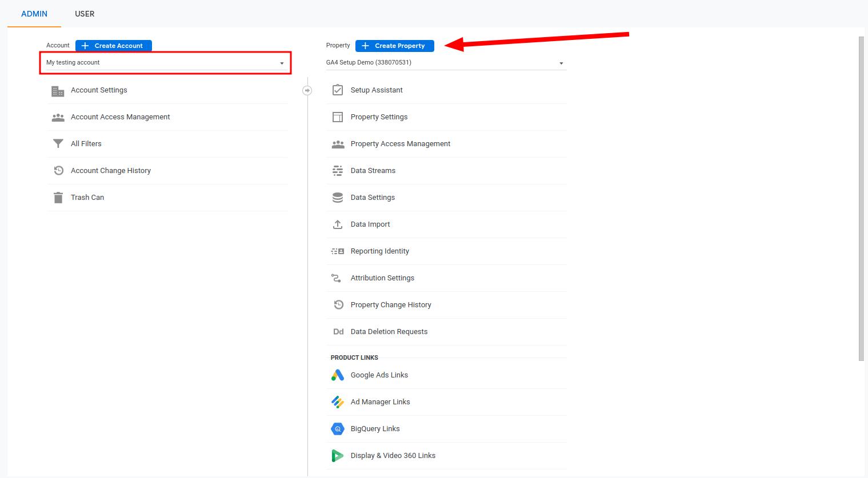Click the Ad Manager Links icon
Image resolution: width=868 pixels, height=478 pixels.
point(337,401)
